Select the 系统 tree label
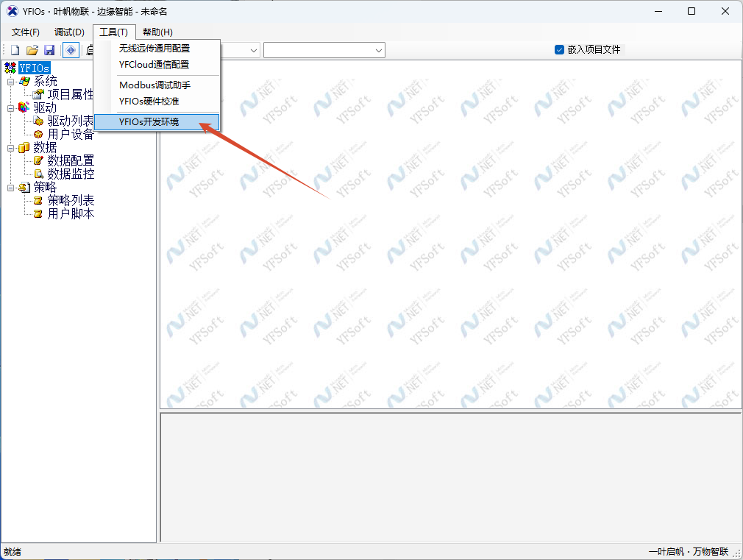Viewport: 743px width, 560px height. [x=45, y=81]
